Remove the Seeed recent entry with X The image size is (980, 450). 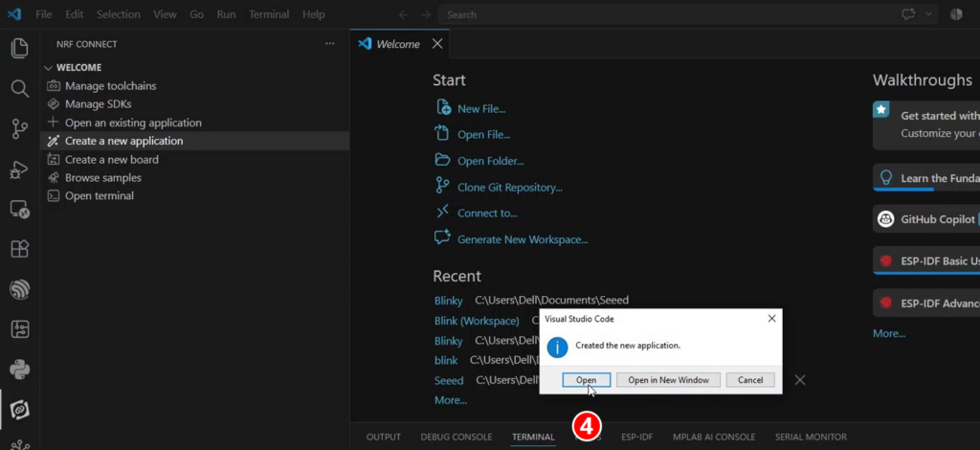[800, 380]
